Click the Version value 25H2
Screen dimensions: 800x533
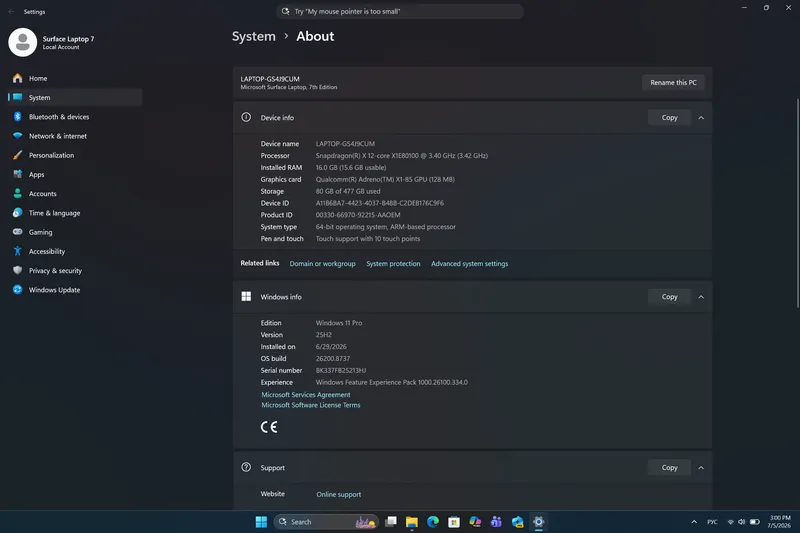(323, 335)
